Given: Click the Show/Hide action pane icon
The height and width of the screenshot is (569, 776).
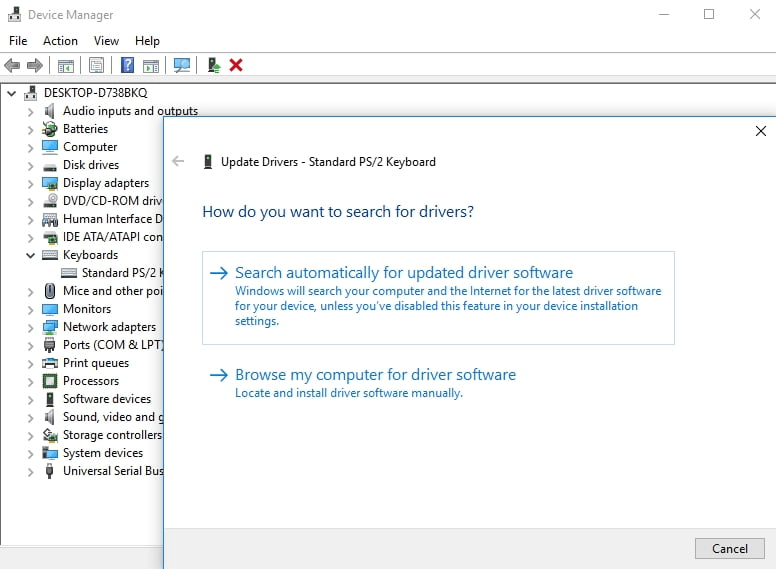Looking at the screenshot, I should pos(151,65).
